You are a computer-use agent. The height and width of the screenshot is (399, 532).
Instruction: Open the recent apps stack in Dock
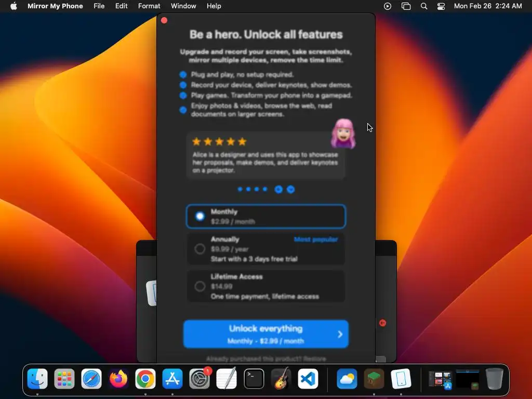(441, 379)
